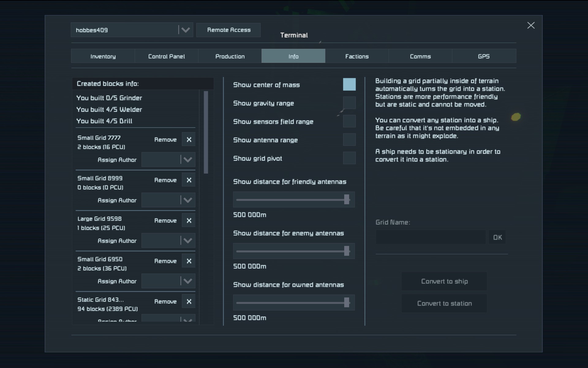Close the Terminal window with the X
Screen dimensions: 588x368
point(531,25)
